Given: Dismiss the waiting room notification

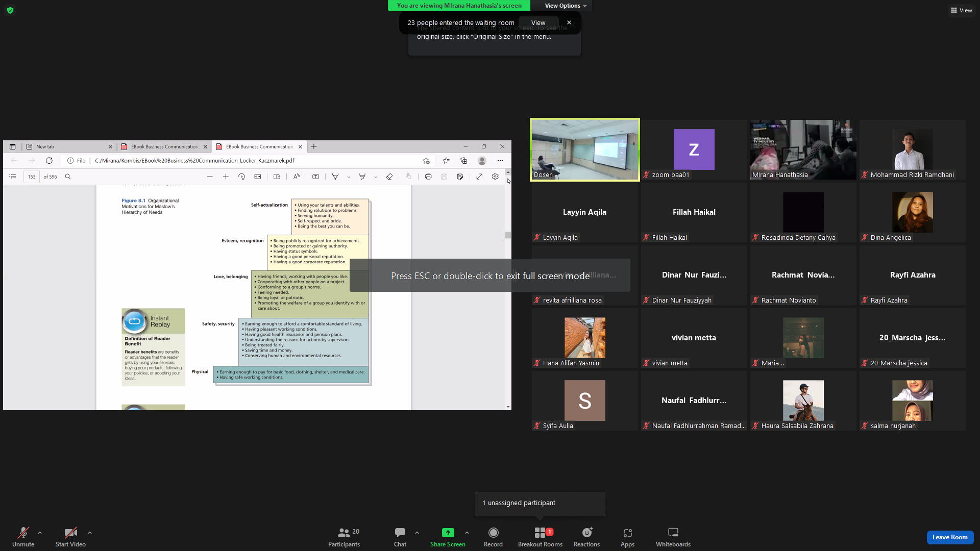Looking at the screenshot, I should click(x=569, y=22).
